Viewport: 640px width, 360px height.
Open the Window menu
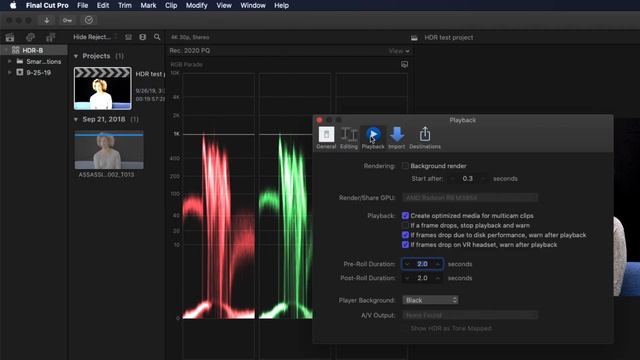tap(253, 5)
